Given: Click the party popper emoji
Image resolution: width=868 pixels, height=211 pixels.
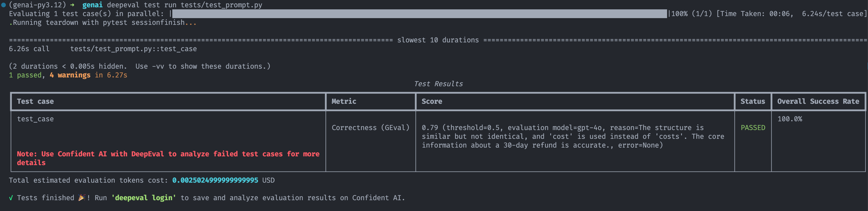Looking at the screenshot, I should (81, 198).
